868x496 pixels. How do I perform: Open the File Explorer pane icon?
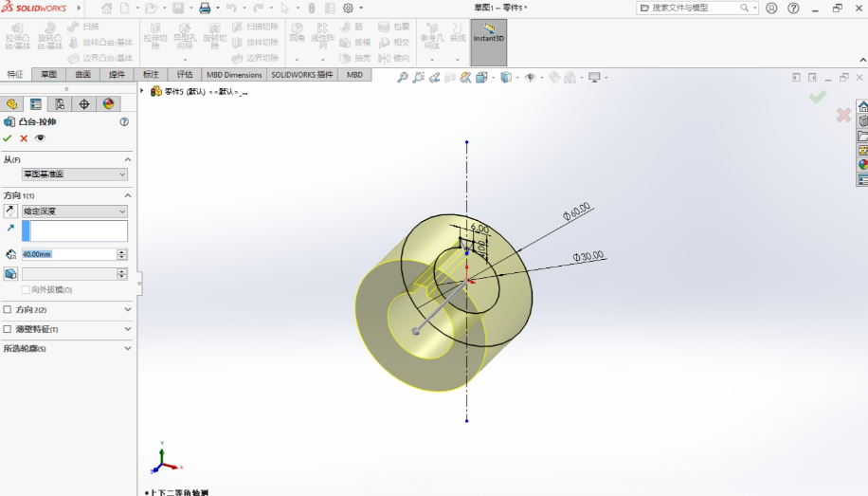862,136
